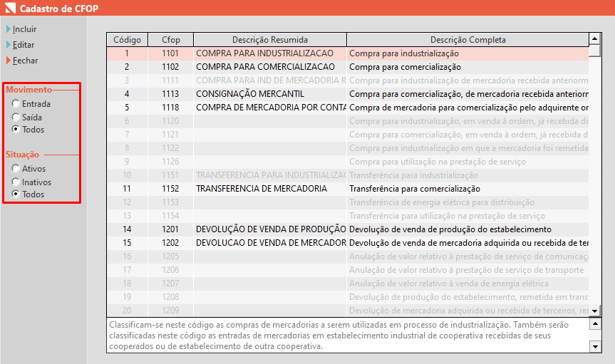
Task: Click Cfop cell 1206
Action: [x=170, y=270]
